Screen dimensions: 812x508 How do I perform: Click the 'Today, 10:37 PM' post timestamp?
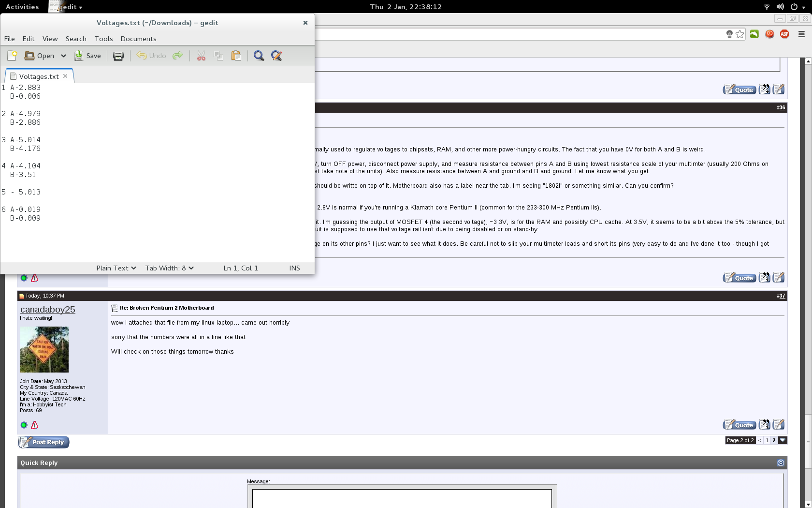tap(44, 296)
